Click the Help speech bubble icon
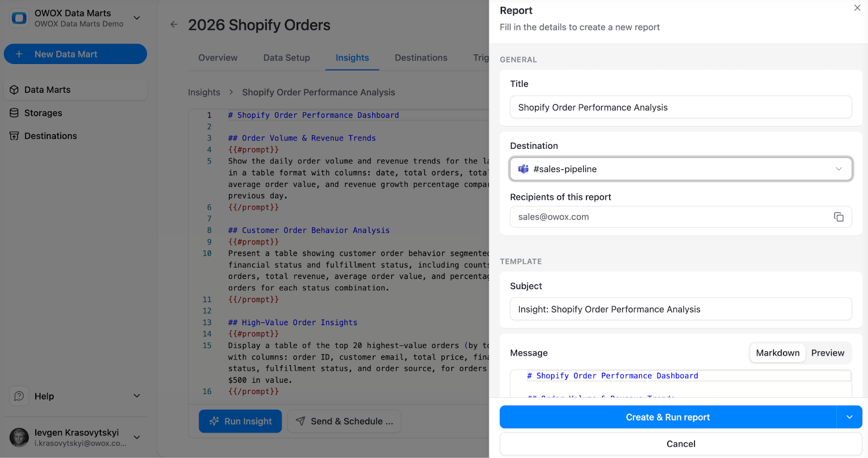 click(x=18, y=396)
